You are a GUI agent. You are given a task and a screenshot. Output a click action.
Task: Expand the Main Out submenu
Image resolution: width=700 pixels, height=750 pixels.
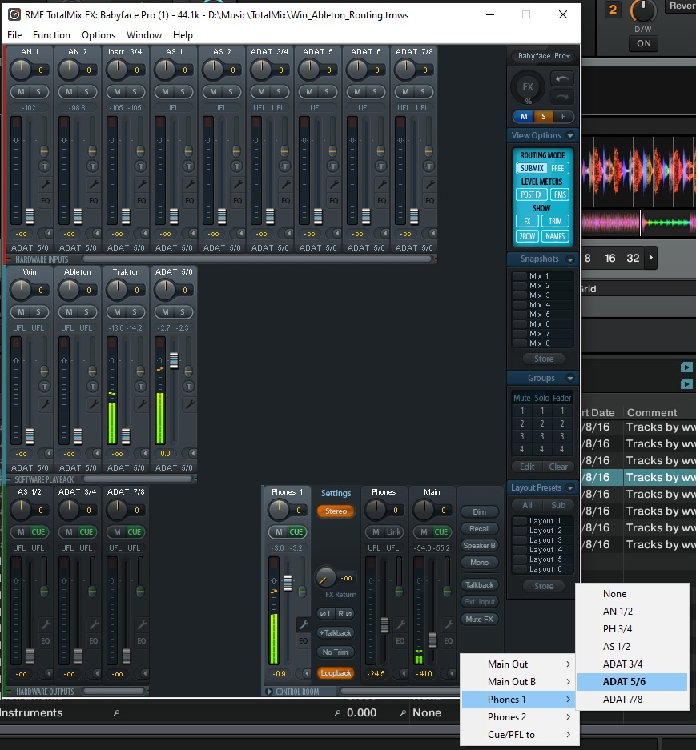tap(519, 664)
